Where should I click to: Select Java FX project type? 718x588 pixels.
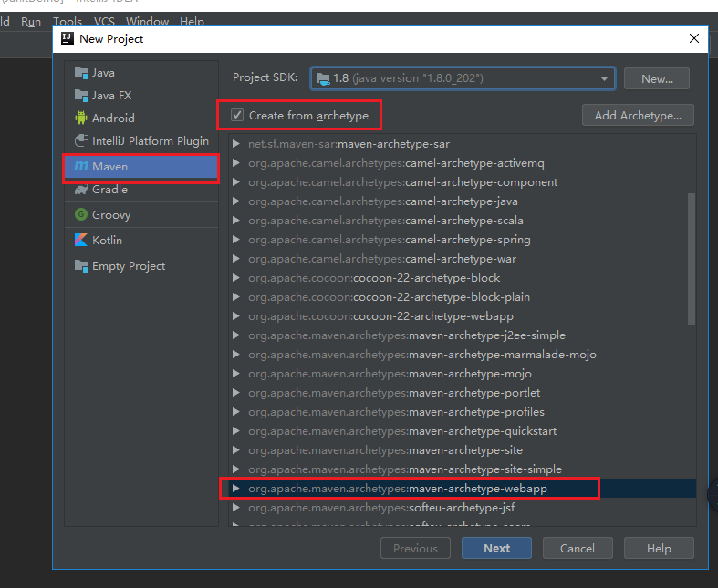click(x=141, y=95)
